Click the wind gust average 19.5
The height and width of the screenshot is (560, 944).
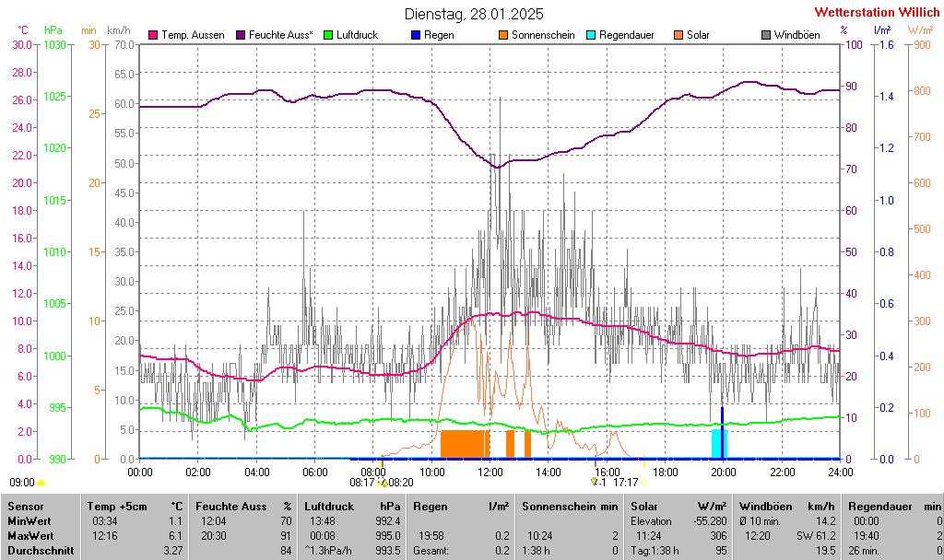[x=826, y=551]
